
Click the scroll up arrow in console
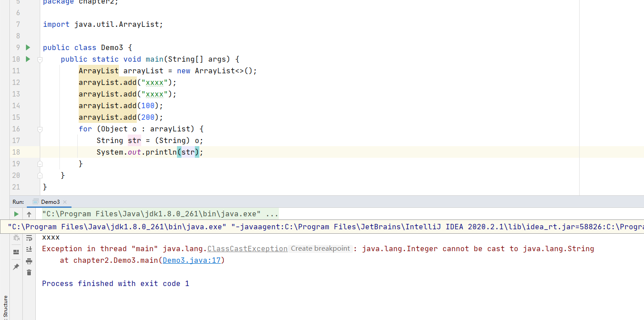29,214
